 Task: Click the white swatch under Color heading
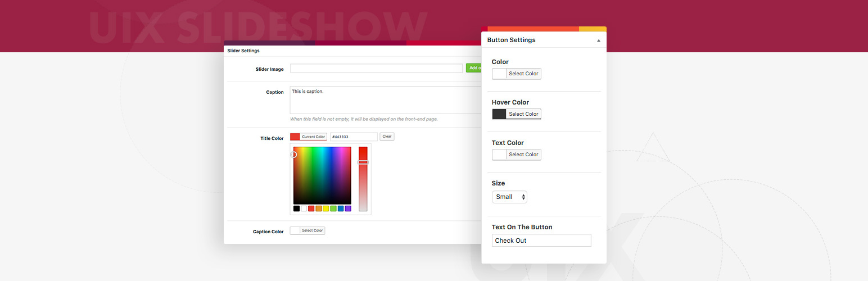[x=499, y=74]
